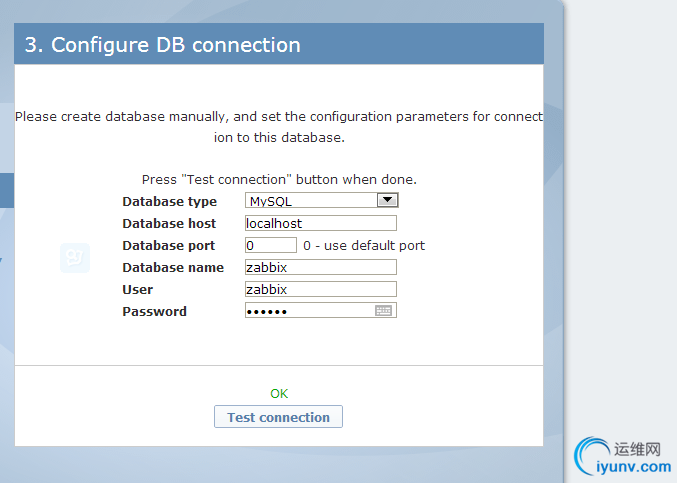
Task: Focus the Database host field
Action: [x=320, y=223]
